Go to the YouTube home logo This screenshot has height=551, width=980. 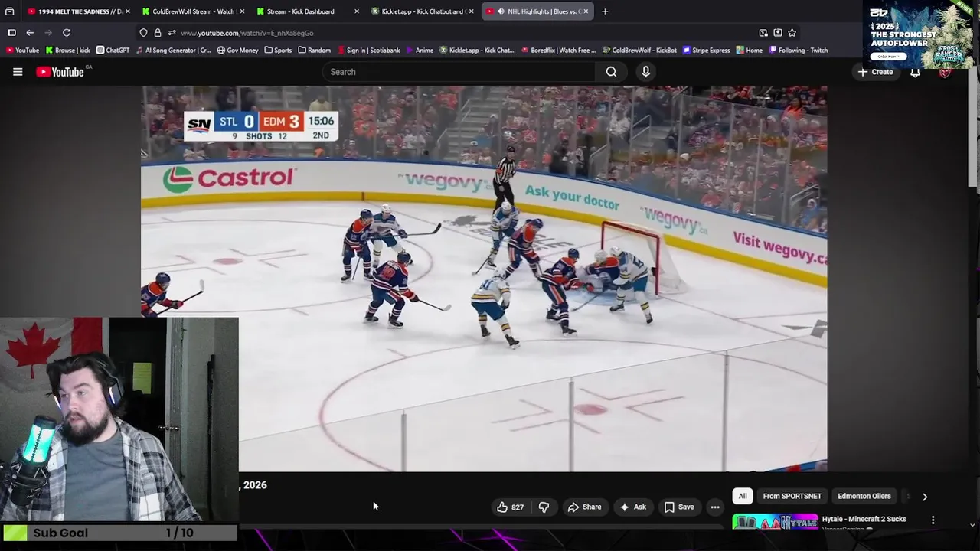60,72
